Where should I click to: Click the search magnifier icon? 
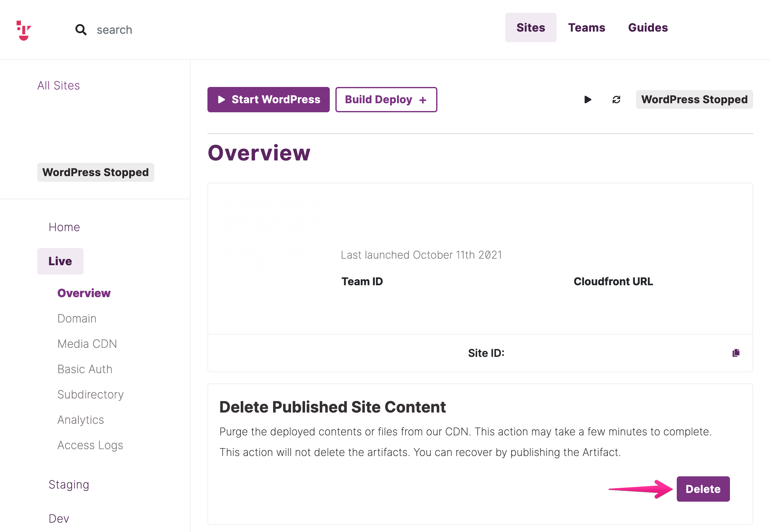(x=81, y=30)
